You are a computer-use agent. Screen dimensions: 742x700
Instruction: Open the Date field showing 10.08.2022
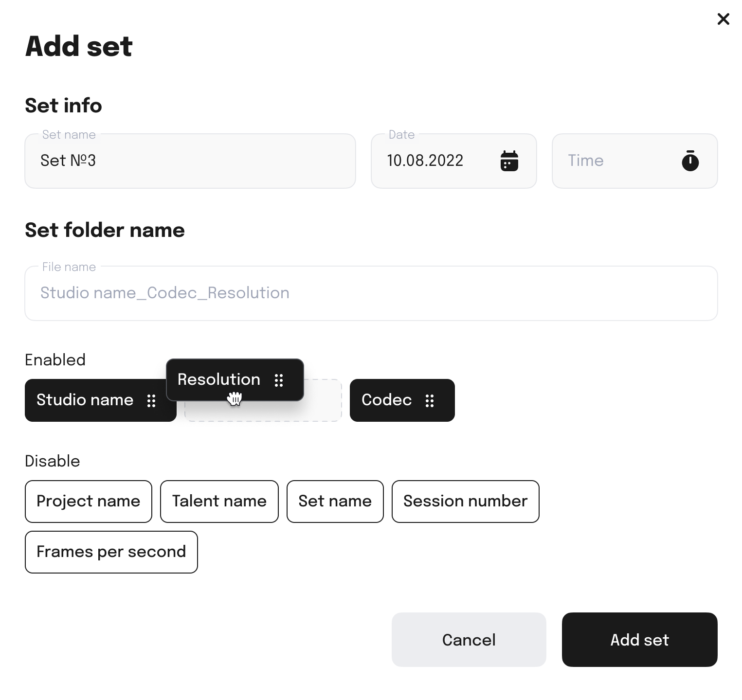(454, 161)
